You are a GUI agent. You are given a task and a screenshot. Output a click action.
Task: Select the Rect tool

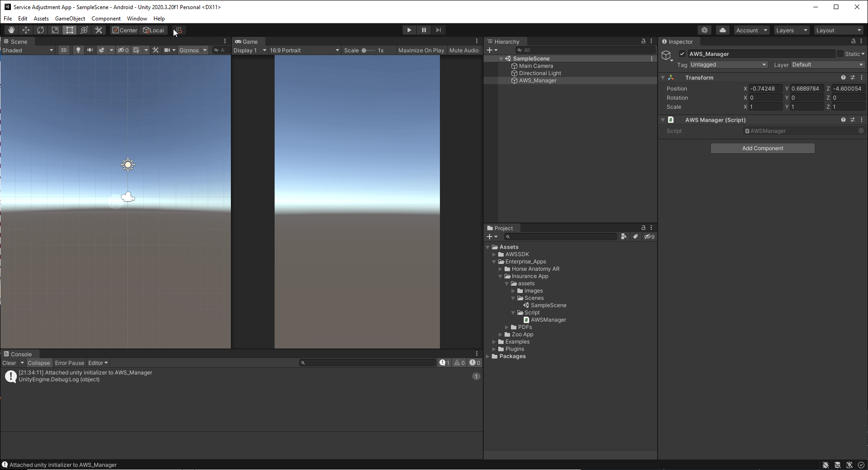coord(70,30)
